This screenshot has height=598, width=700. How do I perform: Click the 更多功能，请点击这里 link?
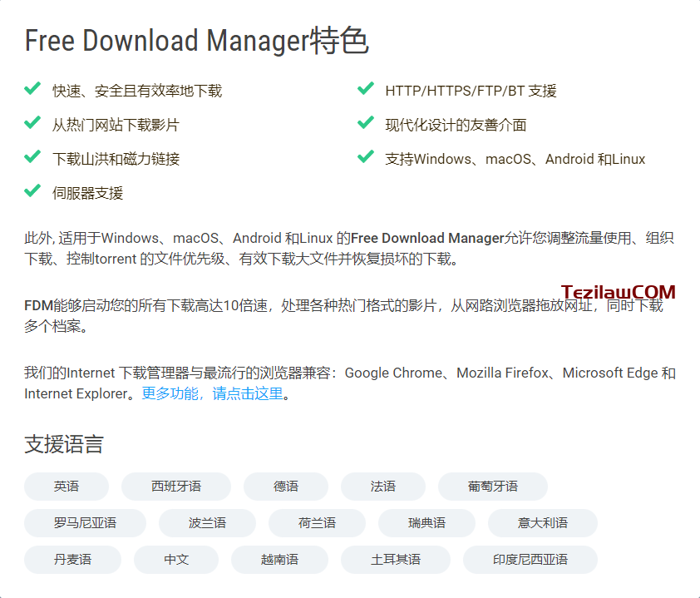pyautogui.click(x=212, y=393)
